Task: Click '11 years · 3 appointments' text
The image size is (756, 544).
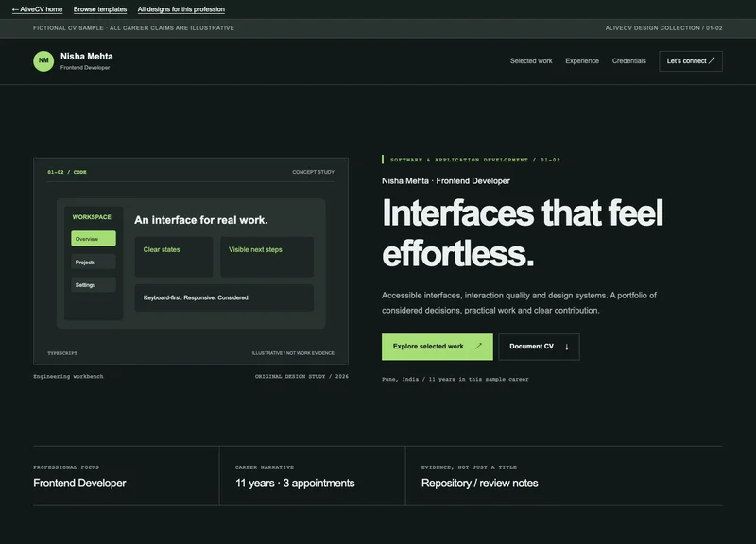Action: point(295,484)
